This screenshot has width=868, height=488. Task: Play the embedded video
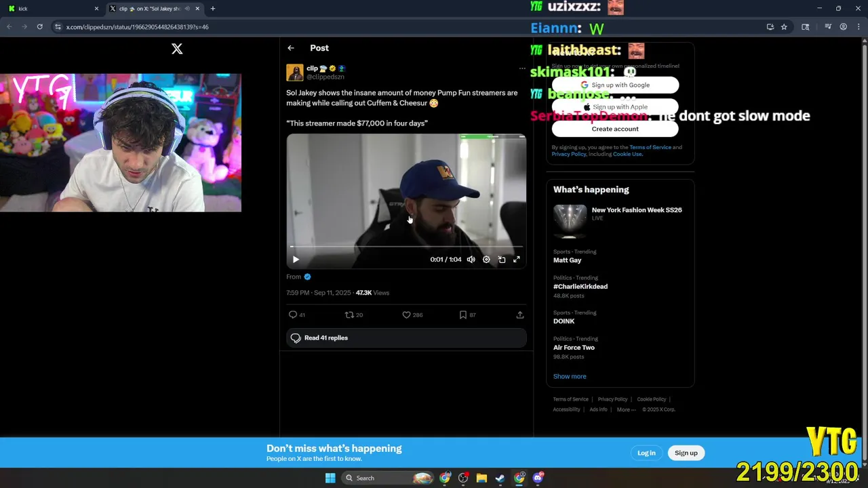pyautogui.click(x=296, y=260)
